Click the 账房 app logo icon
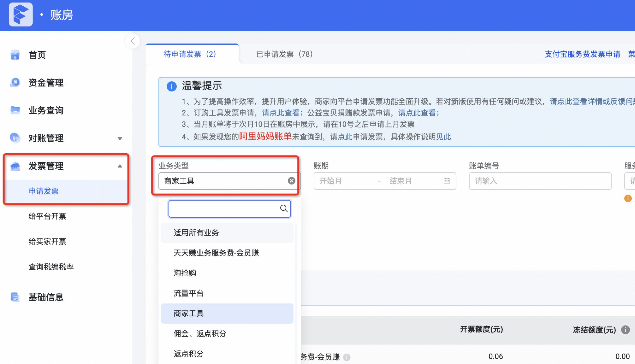The height and width of the screenshot is (364, 635). tap(21, 15)
